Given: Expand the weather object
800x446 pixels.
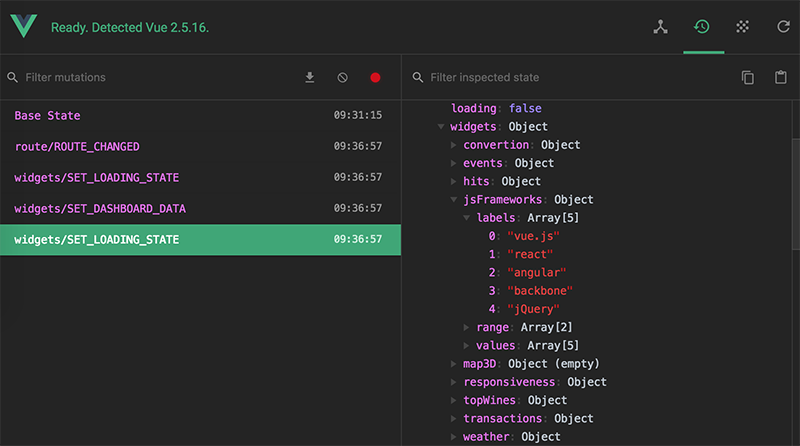Looking at the screenshot, I should click(453, 437).
